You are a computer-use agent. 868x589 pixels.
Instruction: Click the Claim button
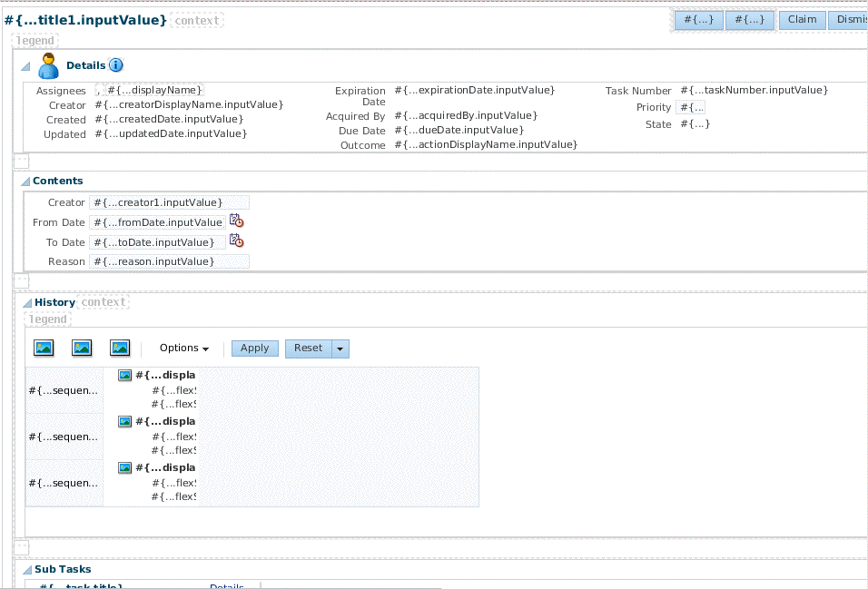coord(802,20)
